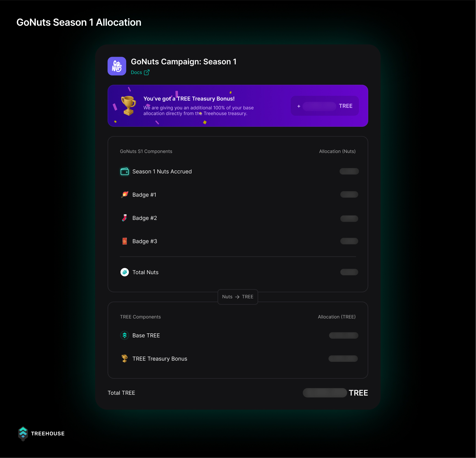Click the blurred Total TREE amount

tap(325, 393)
